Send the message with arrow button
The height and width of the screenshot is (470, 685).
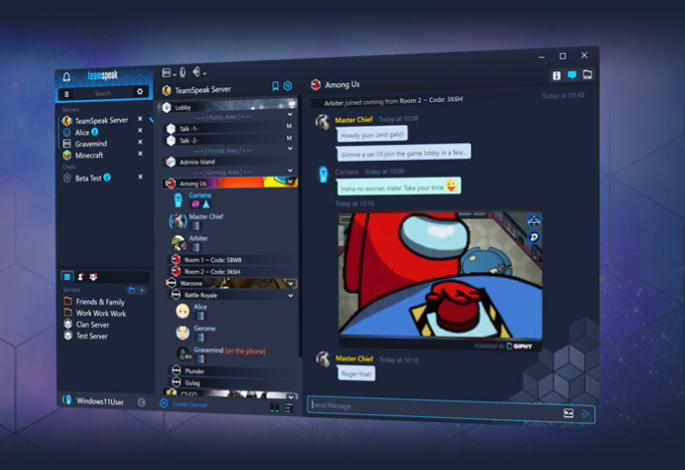(x=585, y=414)
